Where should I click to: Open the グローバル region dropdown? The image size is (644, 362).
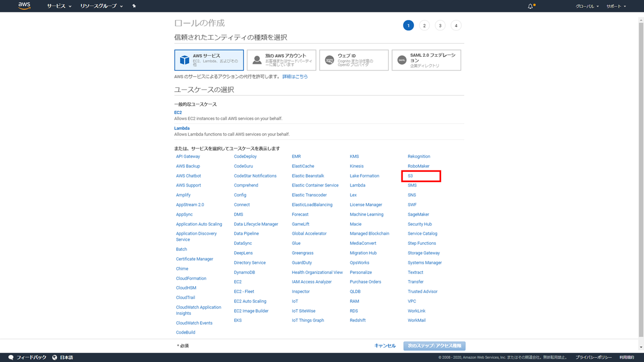click(x=587, y=6)
